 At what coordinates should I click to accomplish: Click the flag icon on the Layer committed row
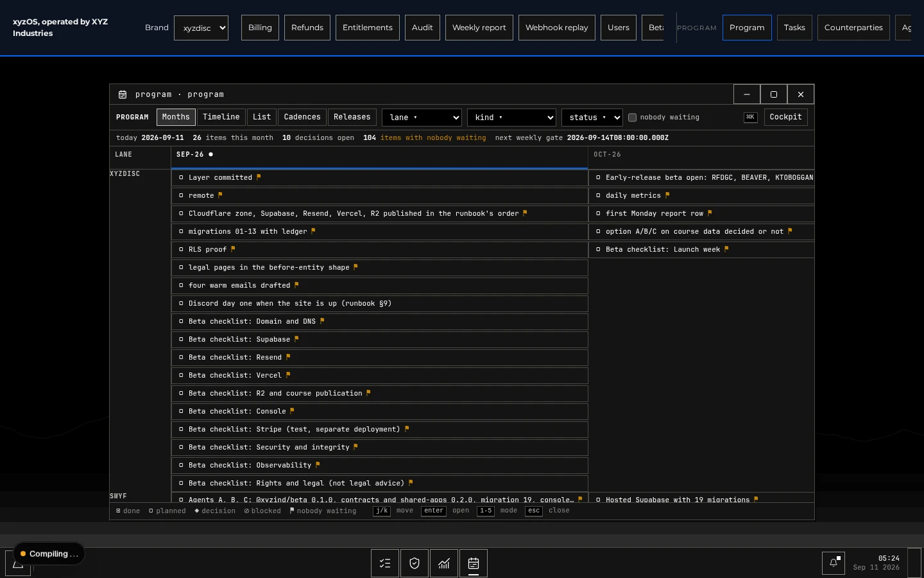[x=259, y=177]
